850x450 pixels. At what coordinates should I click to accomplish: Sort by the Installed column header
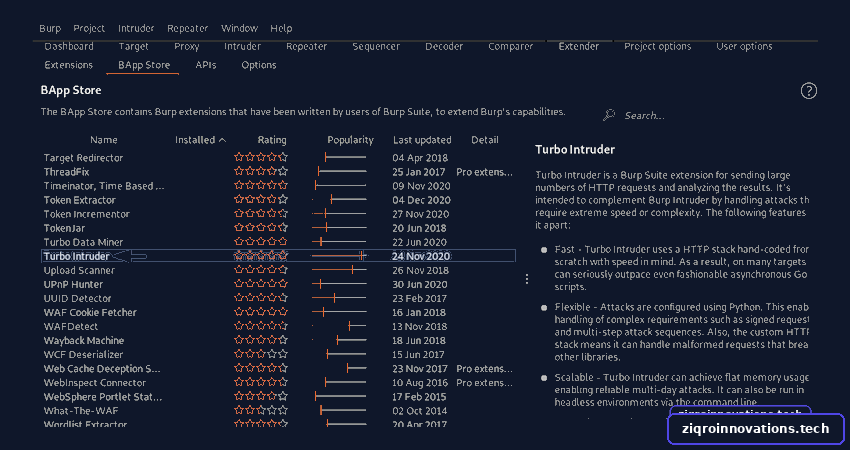point(200,140)
